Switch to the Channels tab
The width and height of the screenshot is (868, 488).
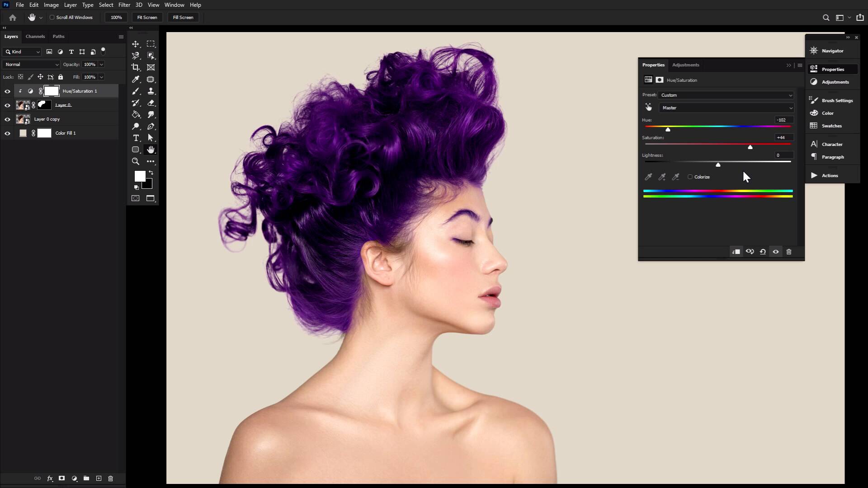click(35, 37)
